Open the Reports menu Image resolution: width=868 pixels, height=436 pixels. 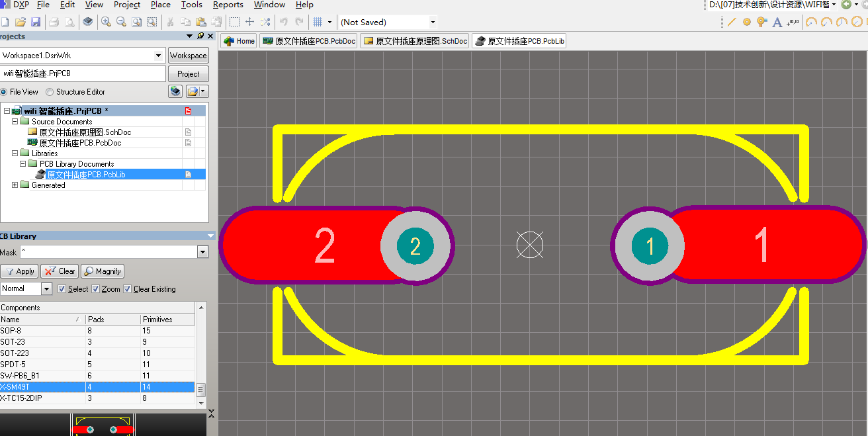coord(228,5)
